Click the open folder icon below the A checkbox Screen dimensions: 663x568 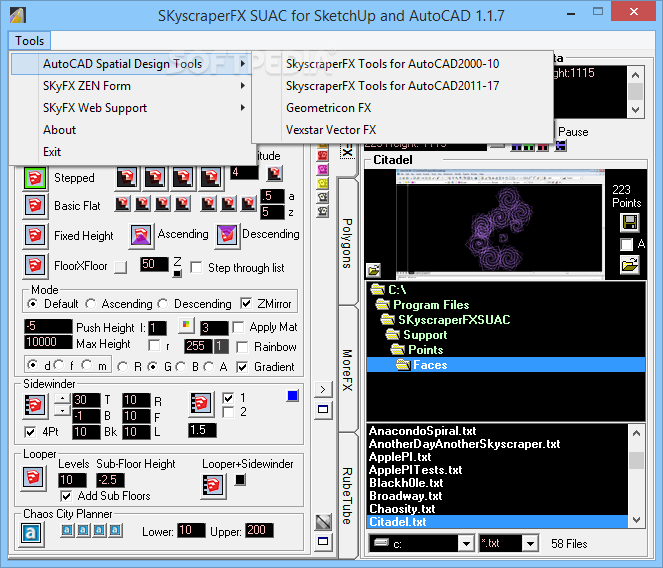630,265
